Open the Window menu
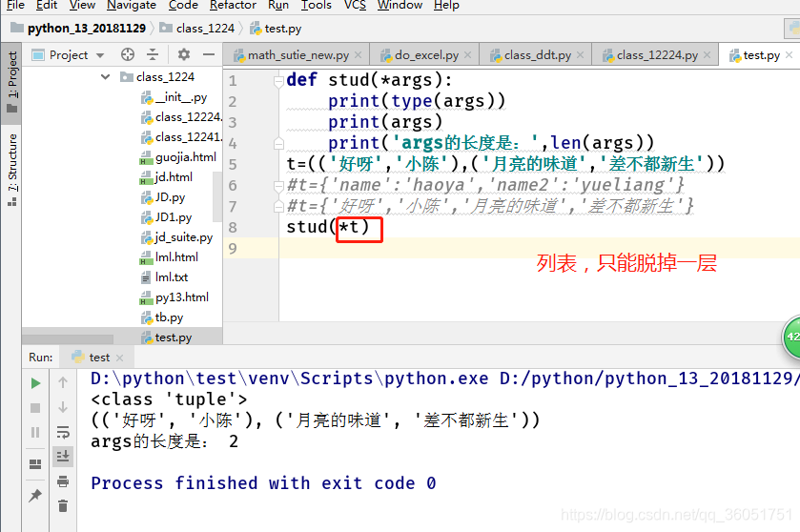Viewport: 800px width, 532px height. tap(400, 5)
